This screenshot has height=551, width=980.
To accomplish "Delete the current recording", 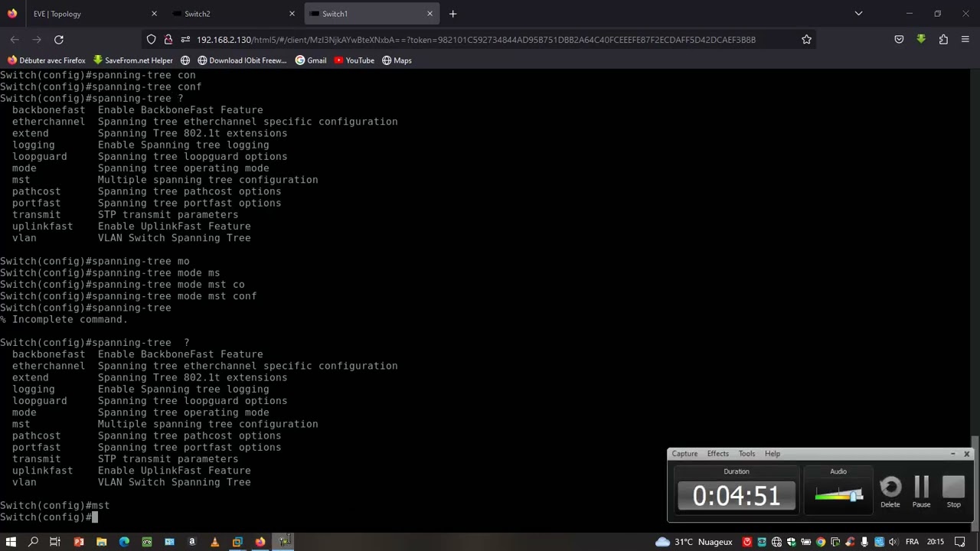I will tap(890, 492).
